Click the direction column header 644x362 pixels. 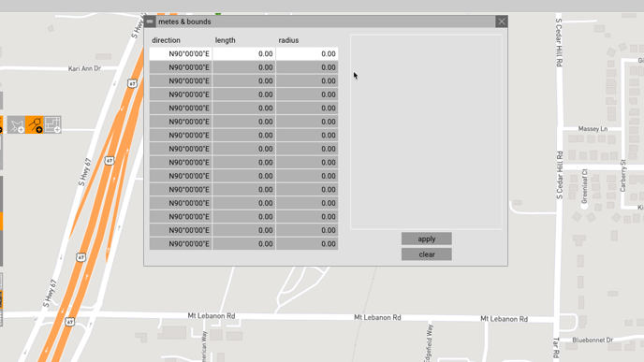166,40
